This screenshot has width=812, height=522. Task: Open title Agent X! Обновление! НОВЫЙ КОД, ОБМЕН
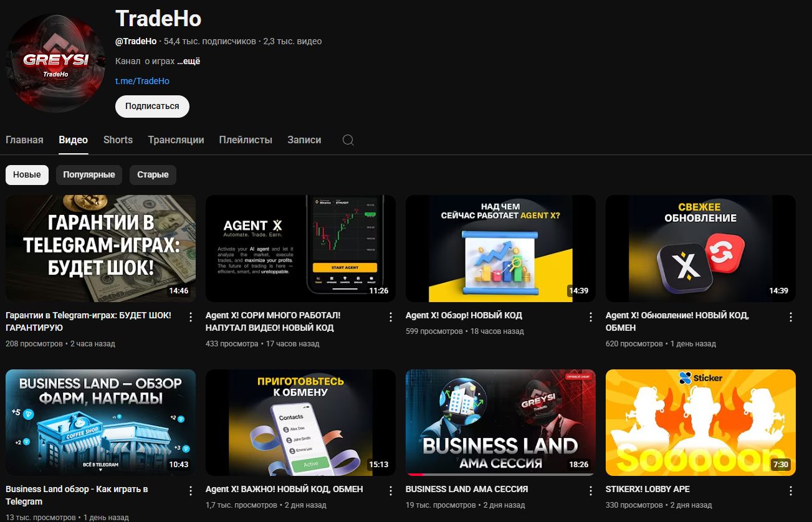click(x=677, y=321)
